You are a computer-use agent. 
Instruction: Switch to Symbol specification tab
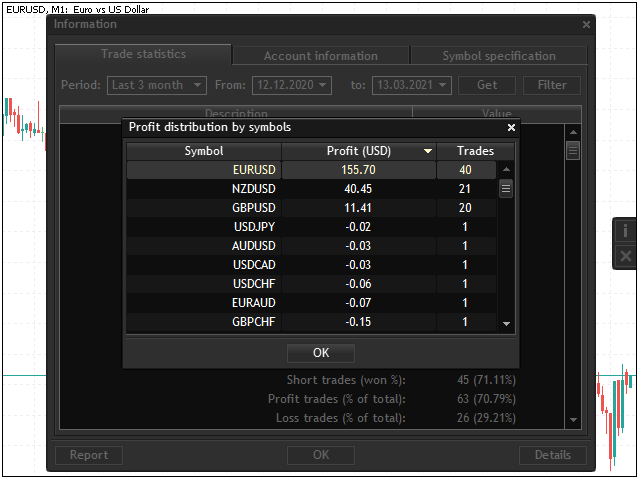click(499, 56)
